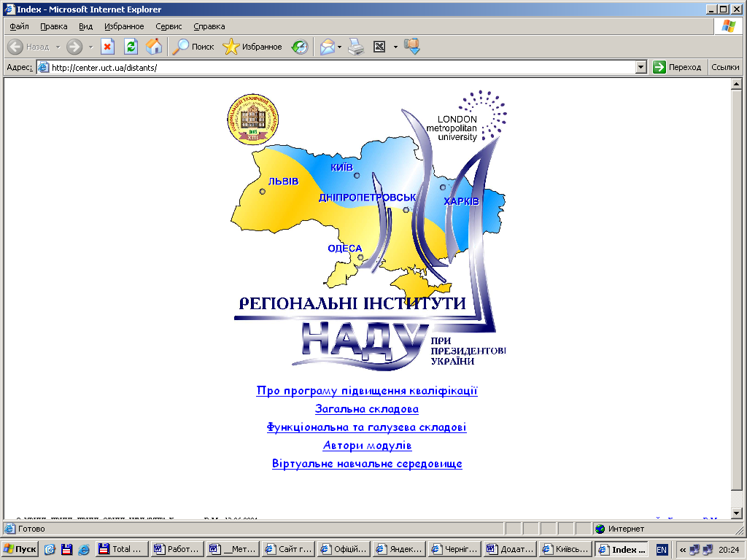Click the КИЇВ label on the map
Image resolution: width=747 pixels, height=560 pixels.
pos(341,168)
